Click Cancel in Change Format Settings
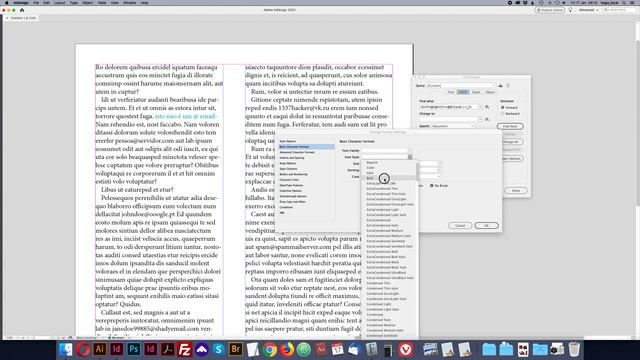Viewport: 640px width, 360px height. pos(460,225)
